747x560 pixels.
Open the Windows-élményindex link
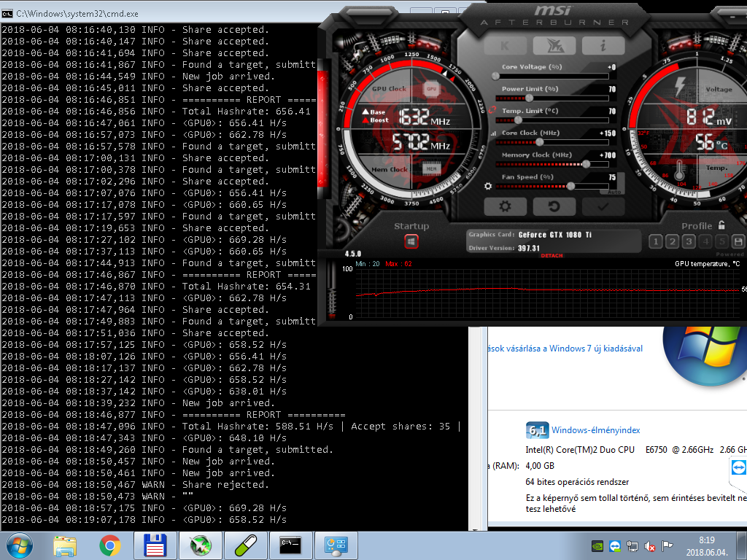(595, 430)
